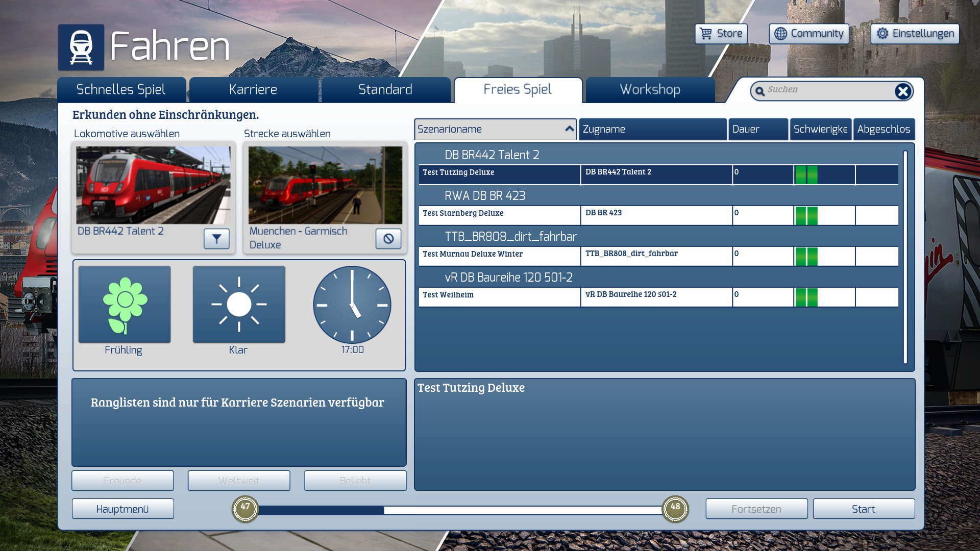Click the locomotive filter funnel icon
The width and height of the screenshot is (980, 551).
click(x=216, y=238)
